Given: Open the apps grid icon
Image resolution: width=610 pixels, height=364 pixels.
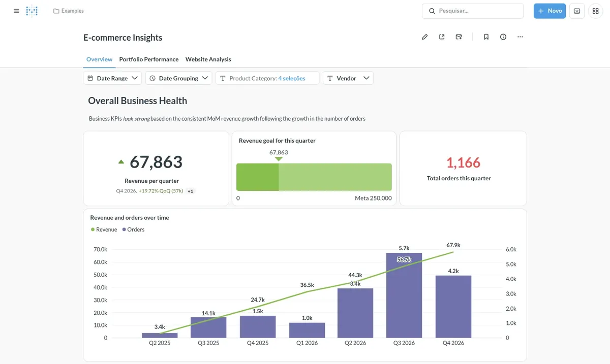Looking at the screenshot, I should (x=596, y=11).
